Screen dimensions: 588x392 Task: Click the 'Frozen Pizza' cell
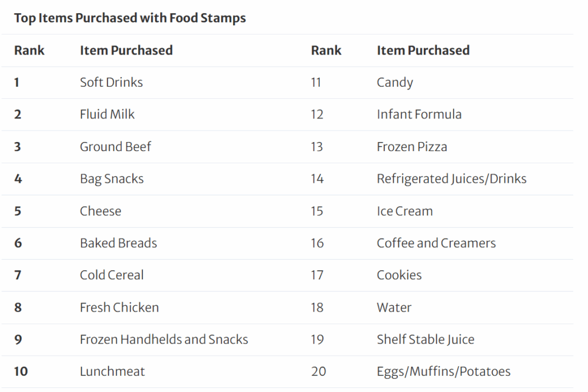[x=412, y=147]
